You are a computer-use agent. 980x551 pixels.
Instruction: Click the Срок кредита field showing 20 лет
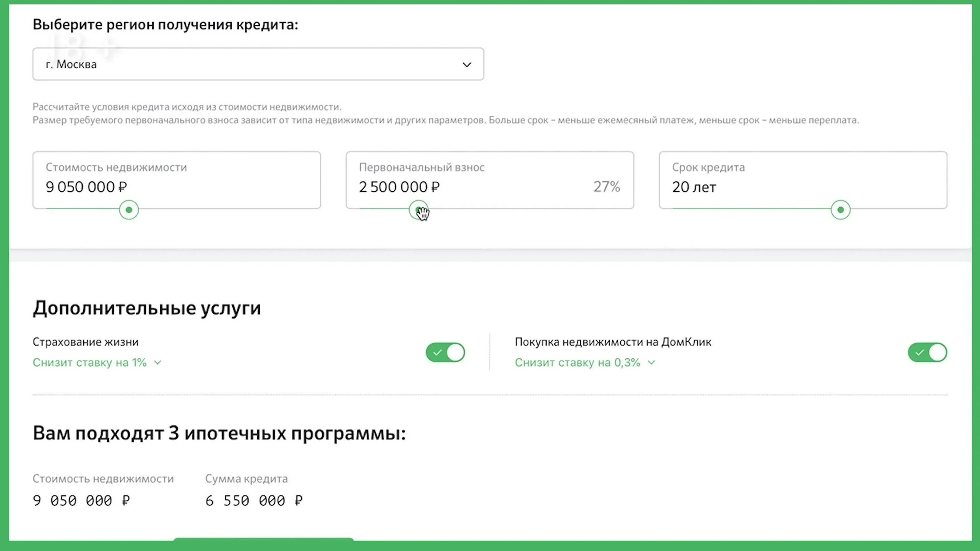(803, 180)
